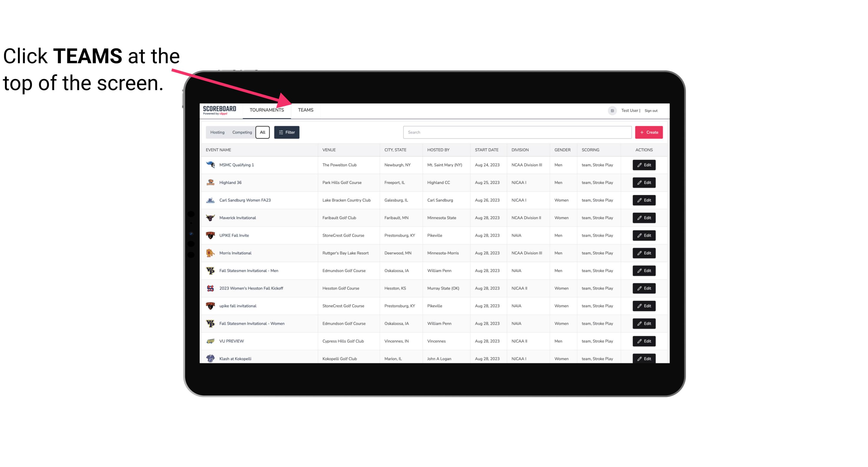Select the All filter toggle
The image size is (868, 467).
tap(262, 132)
